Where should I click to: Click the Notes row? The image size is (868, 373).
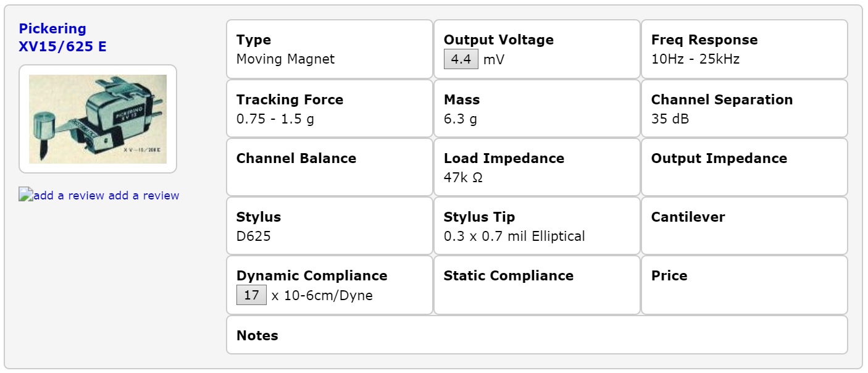tap(536, 335)
